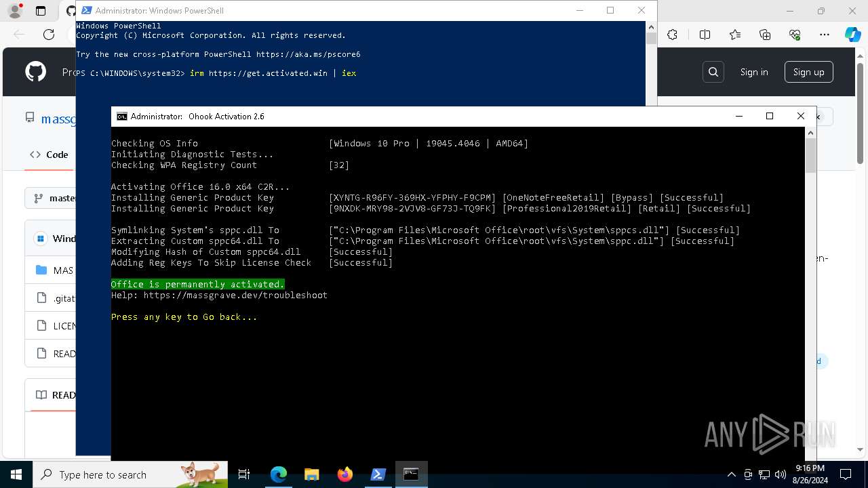Open the notification center icon

846,474
